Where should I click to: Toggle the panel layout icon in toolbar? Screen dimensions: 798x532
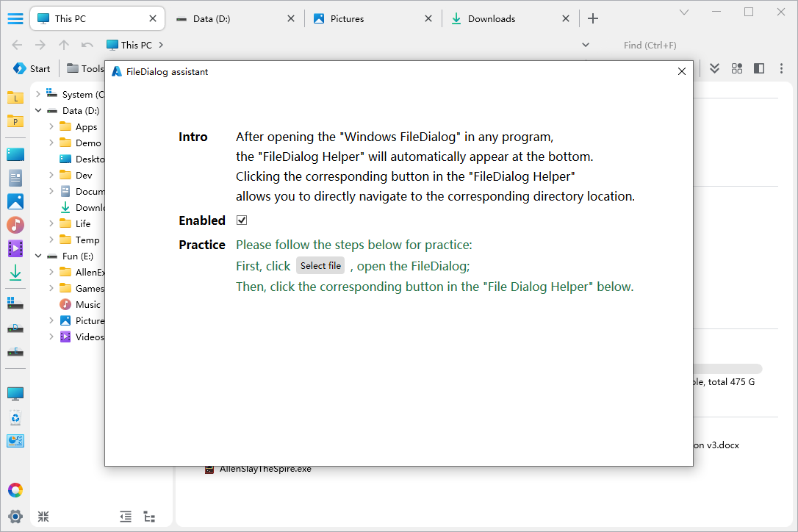click(759, 68)
